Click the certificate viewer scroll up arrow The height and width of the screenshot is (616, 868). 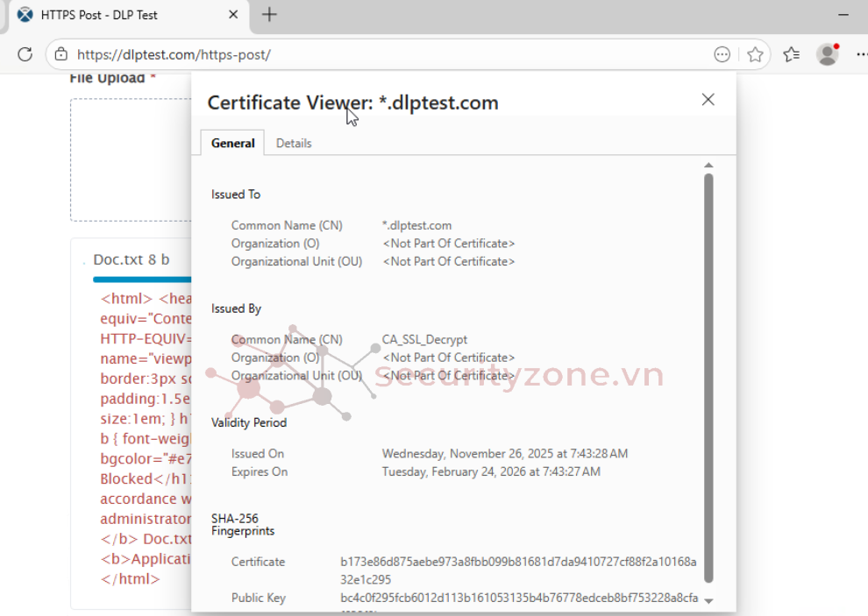[x=708, y=165]
